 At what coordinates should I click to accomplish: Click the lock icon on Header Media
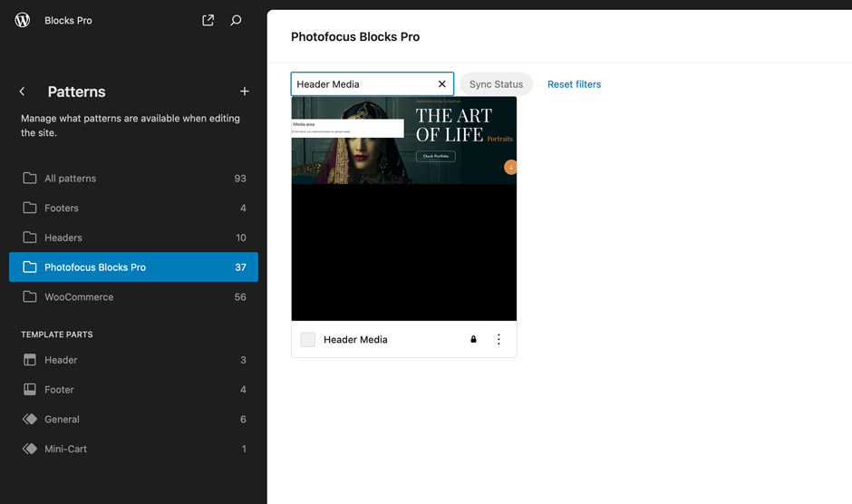pyautogui.click(x=473, y=340)
